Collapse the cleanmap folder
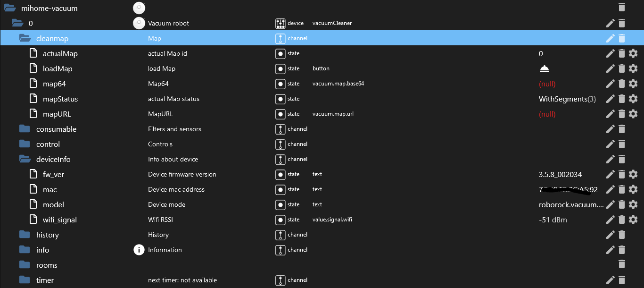This screenshot has height=288, width=644. [25, 38]
